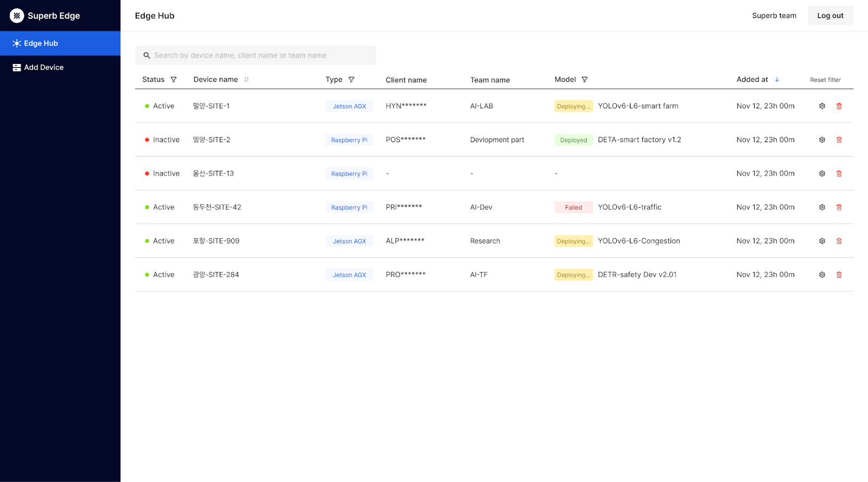Open settings for 울산-SITE-13 device
Screen dimensions: 868x482
point(822,173)
